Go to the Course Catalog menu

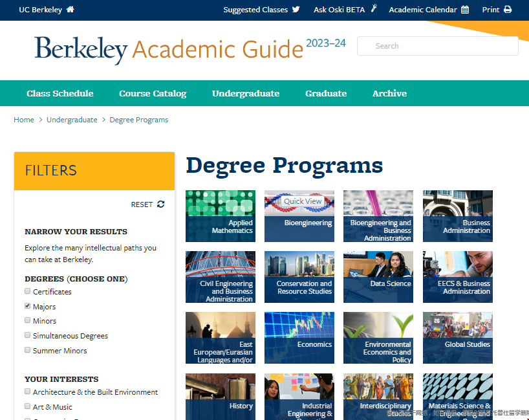153,93
